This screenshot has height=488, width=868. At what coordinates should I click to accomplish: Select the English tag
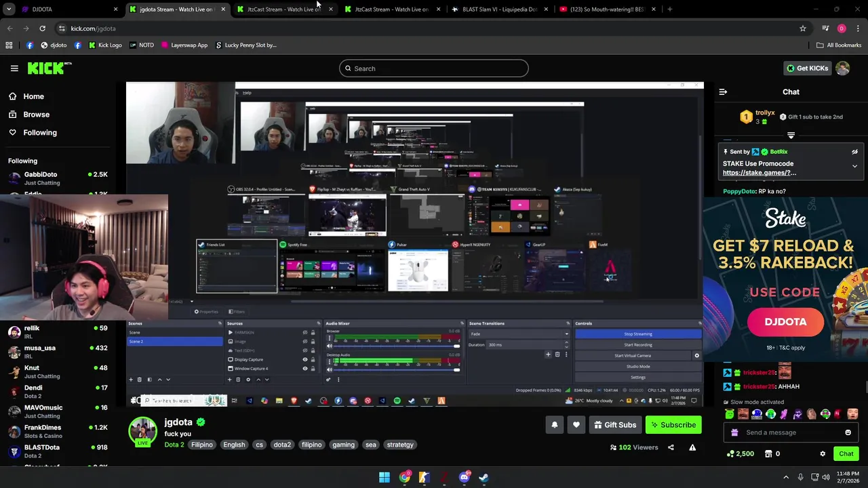click(234, 445)
